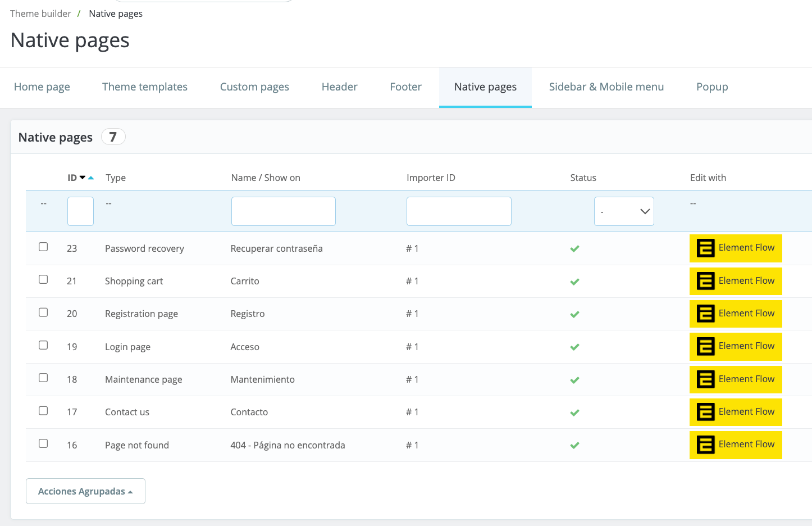Toggle status checkmark in Registration page row

[x=574, y=314]
